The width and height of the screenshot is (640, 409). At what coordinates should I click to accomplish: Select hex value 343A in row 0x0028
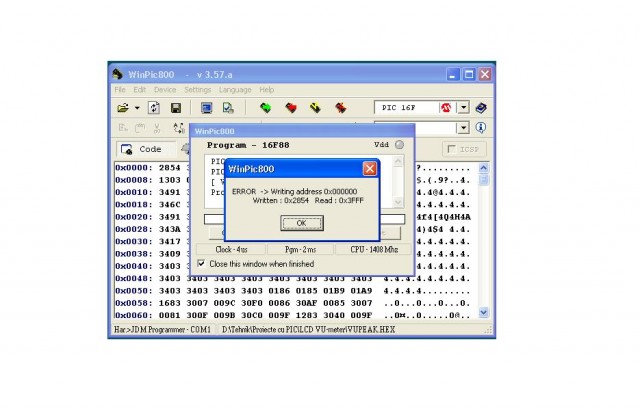pyautogui.click(x=170, y=229)
